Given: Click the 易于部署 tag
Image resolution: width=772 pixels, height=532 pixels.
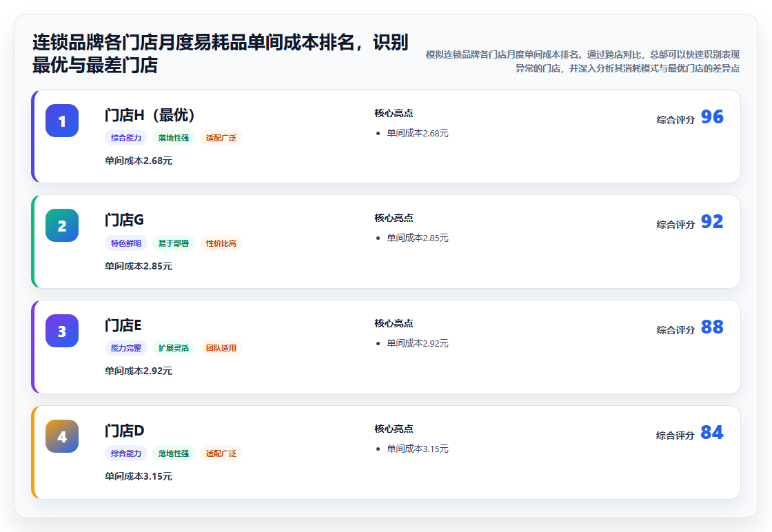Looking at the screenshot, I should pyautogui.click(x=174, y=243).
